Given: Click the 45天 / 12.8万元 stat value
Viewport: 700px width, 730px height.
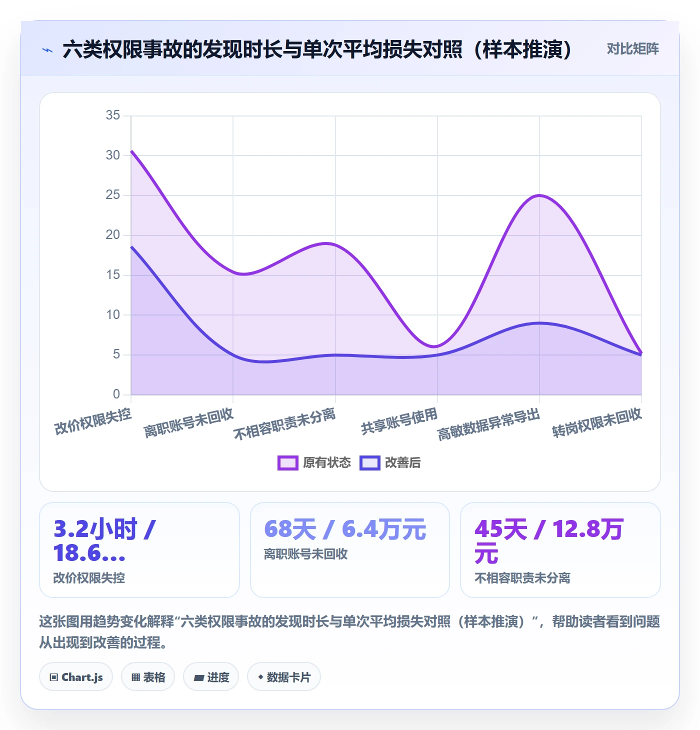Looking at the screenshot, I should coord(549,541).
